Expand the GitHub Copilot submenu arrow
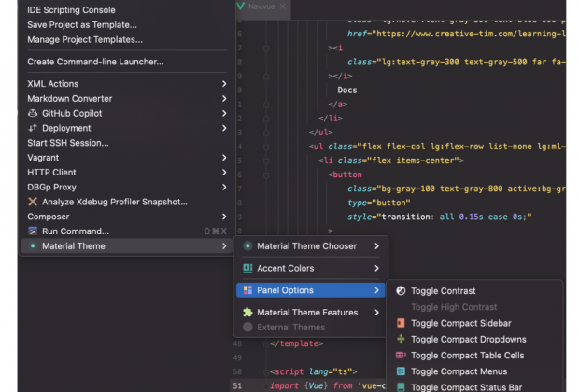The height and width of the screenshot is (392, 579). click(x=224, y=113)
